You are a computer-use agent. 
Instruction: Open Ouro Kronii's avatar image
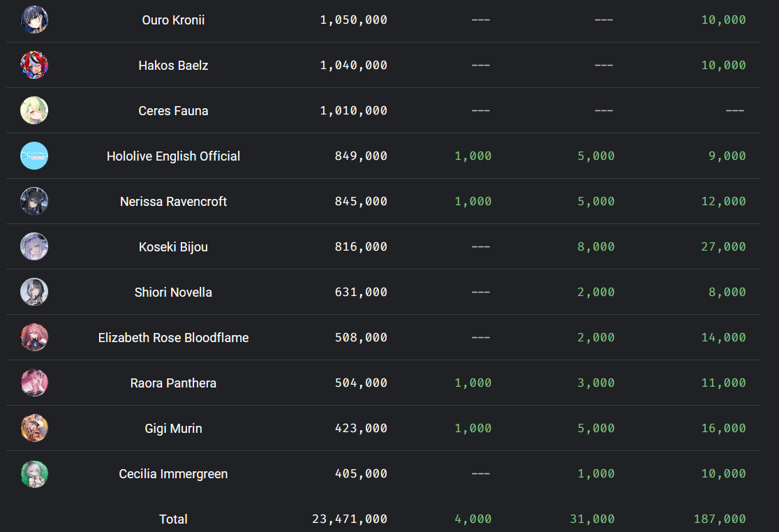point(34,20)
